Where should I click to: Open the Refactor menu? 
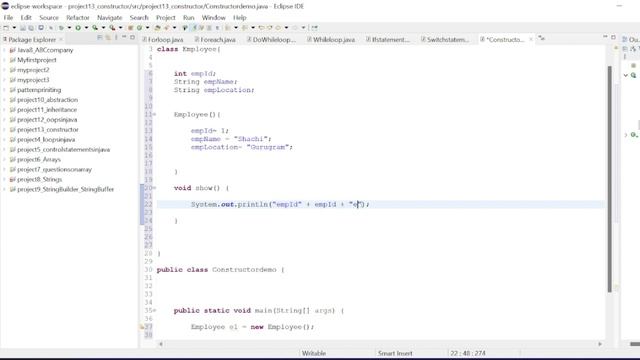78,18
